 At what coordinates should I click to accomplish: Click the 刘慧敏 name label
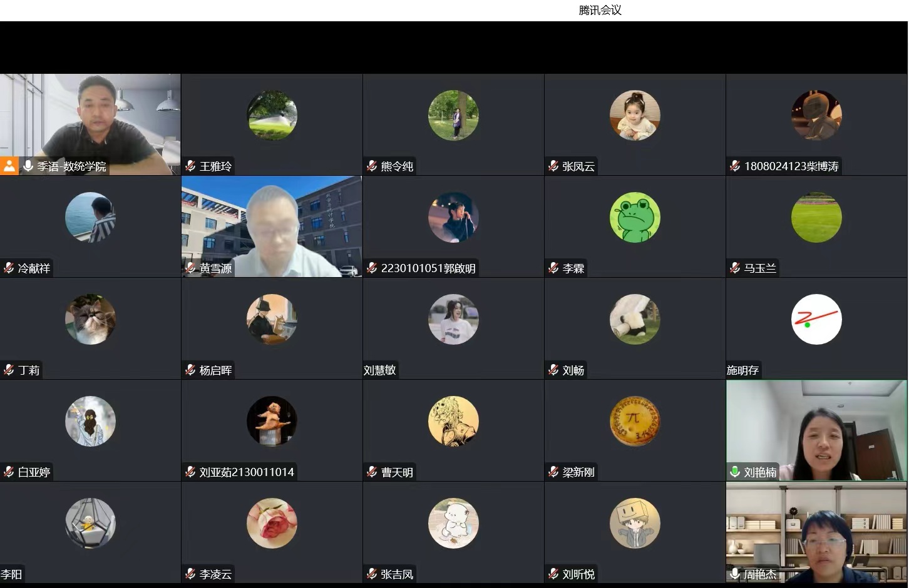(x=380, y=370)
